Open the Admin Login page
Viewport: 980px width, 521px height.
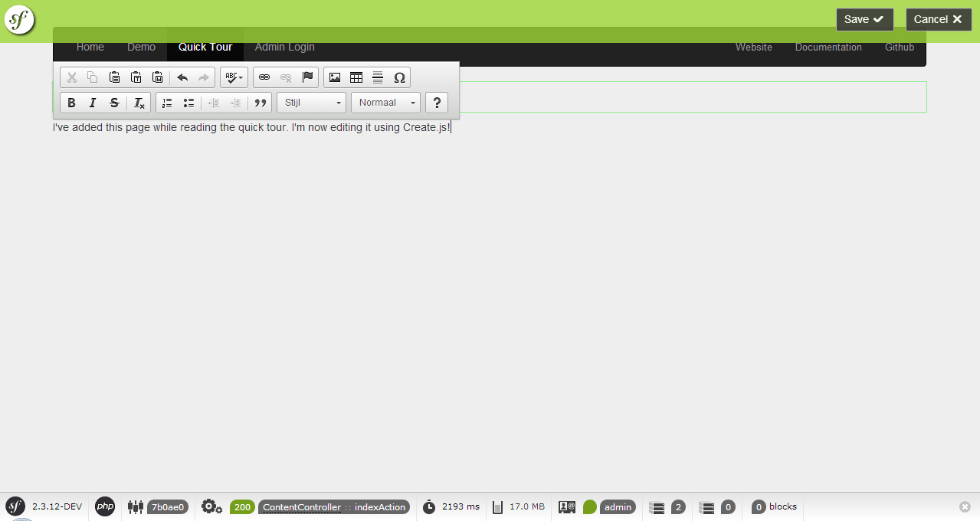pos(285,47)
